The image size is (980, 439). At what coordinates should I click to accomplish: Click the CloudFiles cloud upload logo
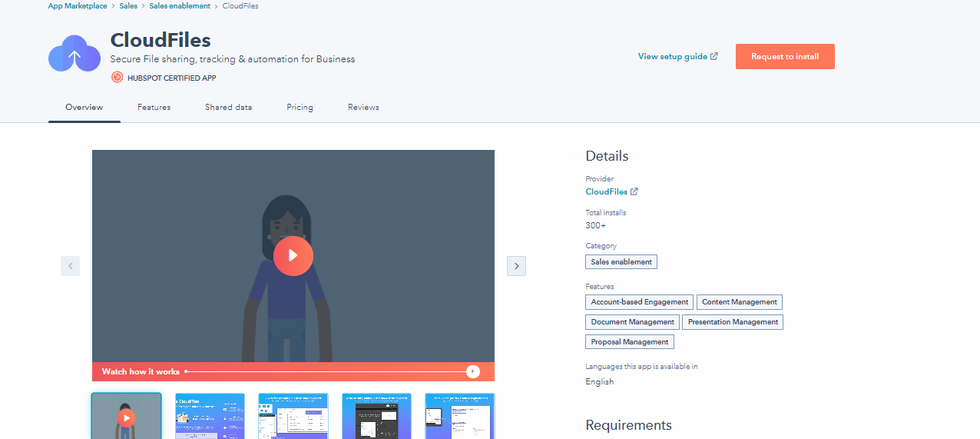point(74,54)
